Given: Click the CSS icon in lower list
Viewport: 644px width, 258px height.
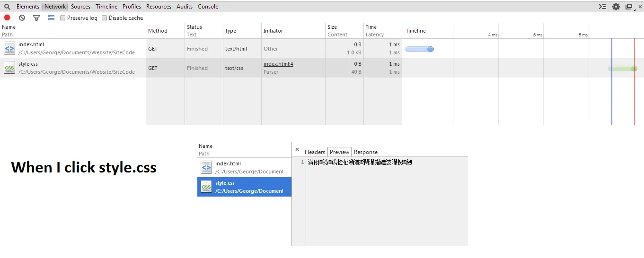Looking at the screenshot, I should pos(206,187).
